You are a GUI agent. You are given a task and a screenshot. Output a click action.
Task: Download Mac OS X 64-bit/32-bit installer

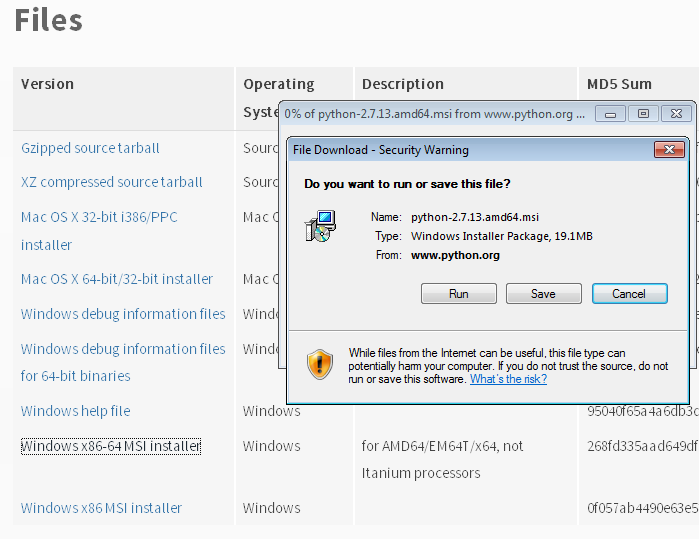tap(117, 279)
